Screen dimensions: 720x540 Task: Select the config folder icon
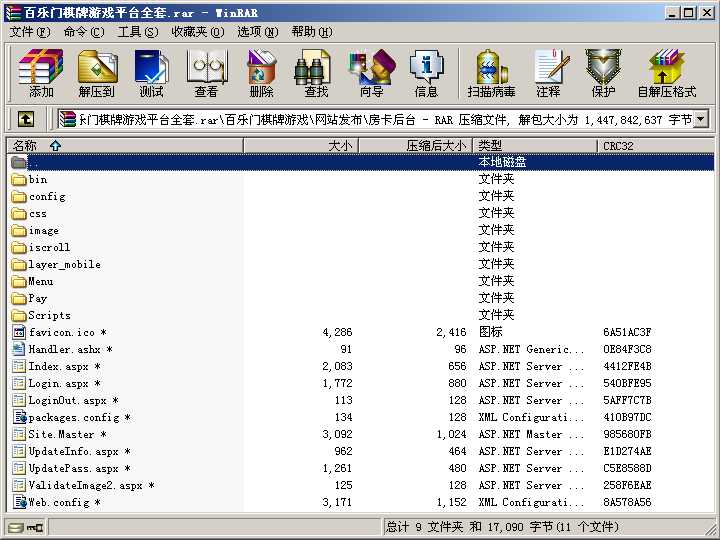tap(19, 197)
